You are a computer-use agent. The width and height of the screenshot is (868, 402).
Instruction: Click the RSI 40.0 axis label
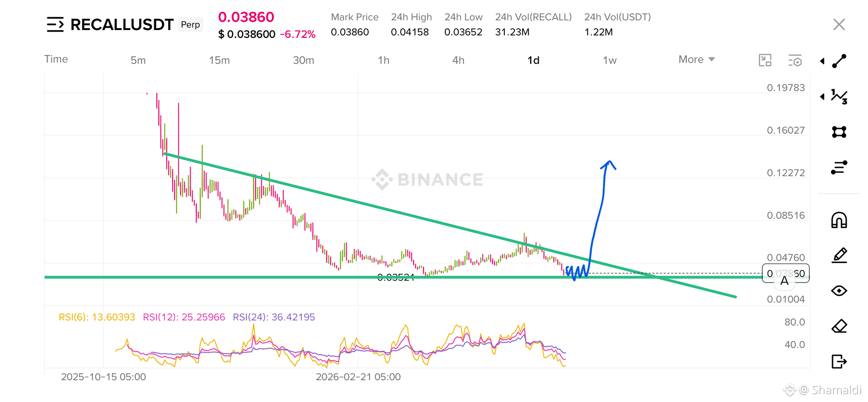795,345
